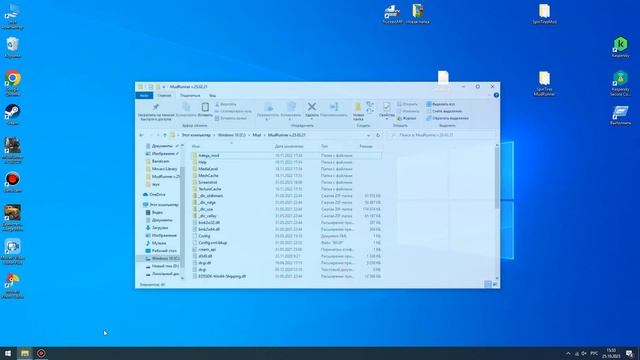
Task: Switch to View (Вид) ribbon tab
Action: click(213, 96)
